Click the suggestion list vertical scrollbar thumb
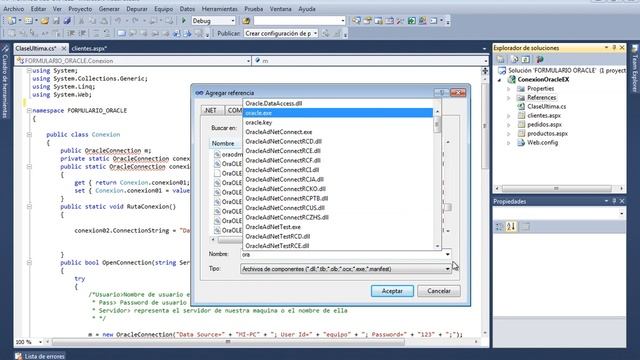 pos(437,124)
